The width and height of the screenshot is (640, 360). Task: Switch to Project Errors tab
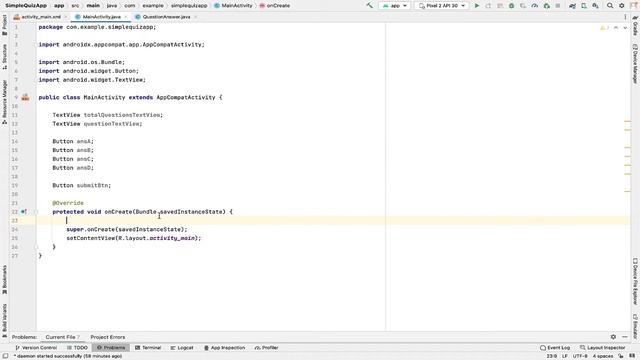(x=108, y=337)
